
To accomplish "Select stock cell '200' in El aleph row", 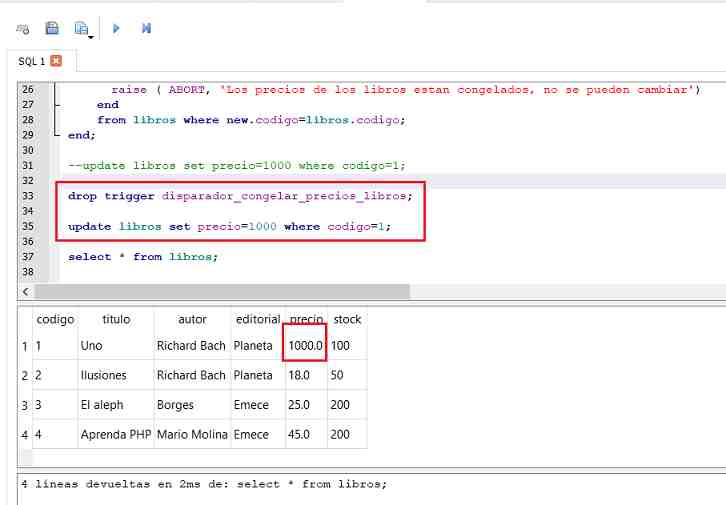I will [347, 405].
